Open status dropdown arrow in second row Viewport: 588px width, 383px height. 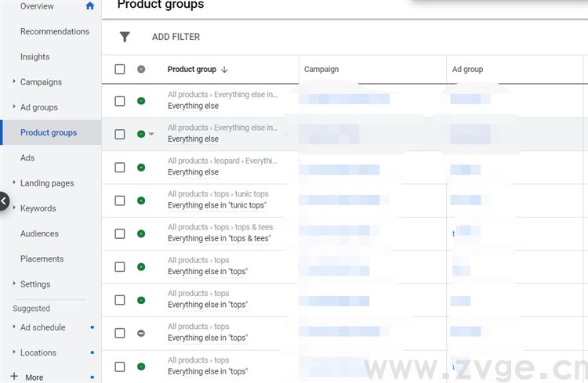(151, 135)
